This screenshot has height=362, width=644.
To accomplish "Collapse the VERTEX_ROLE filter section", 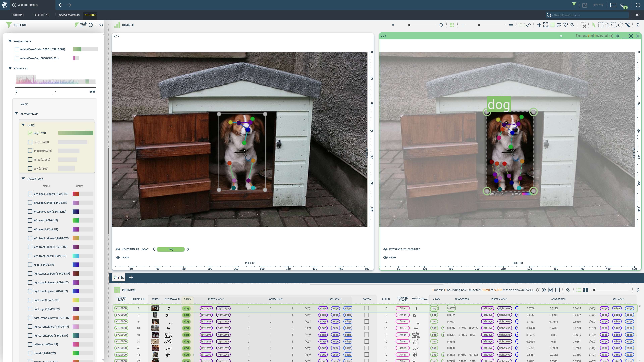I will [23, 179].
